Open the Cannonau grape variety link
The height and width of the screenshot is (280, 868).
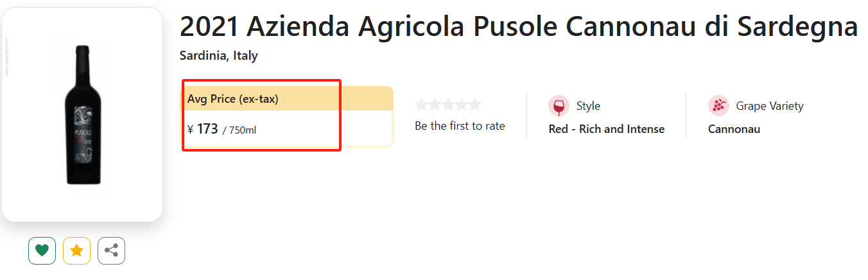(x=734, y=129)
